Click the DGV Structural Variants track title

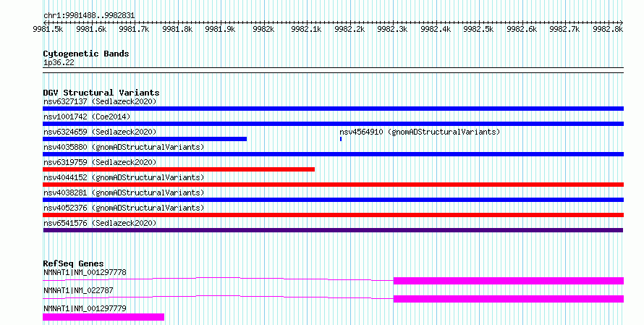(101, 93)
